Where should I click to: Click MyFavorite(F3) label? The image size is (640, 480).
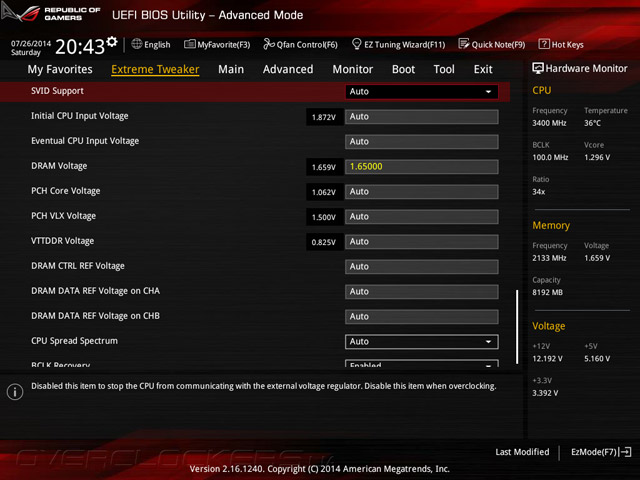224,44
